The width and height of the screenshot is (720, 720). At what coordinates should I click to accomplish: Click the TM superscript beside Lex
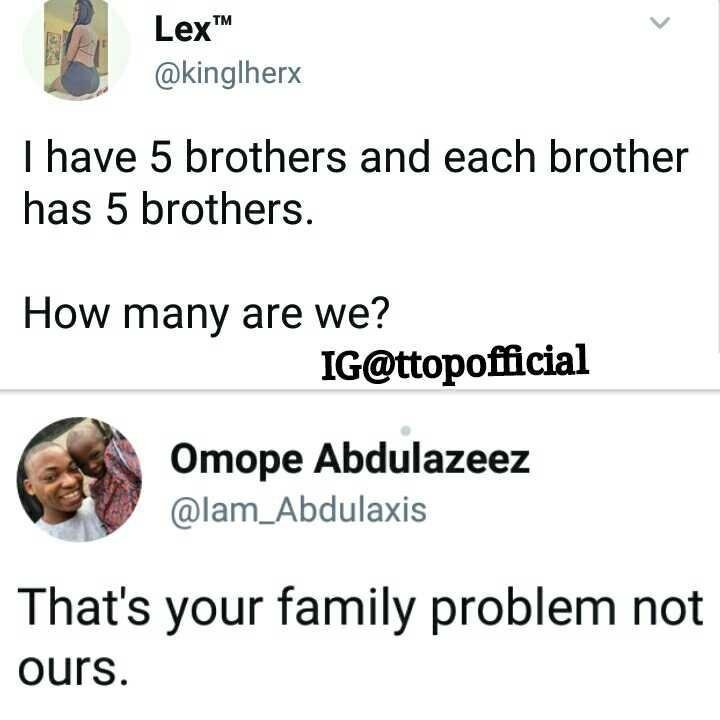point(222,21)
